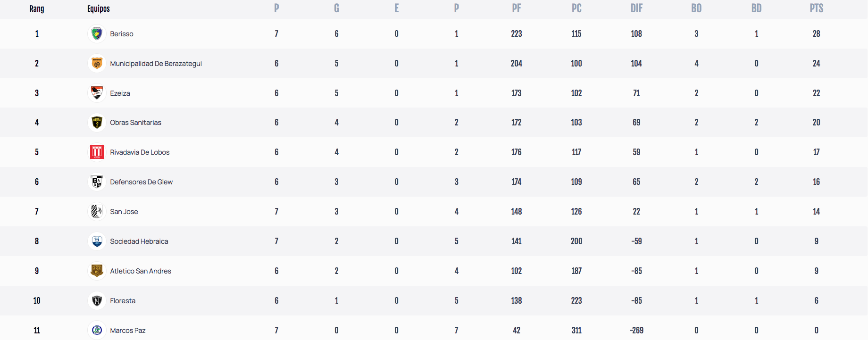
Task: Click the Defensores De Glew logo
Action: 97,182
